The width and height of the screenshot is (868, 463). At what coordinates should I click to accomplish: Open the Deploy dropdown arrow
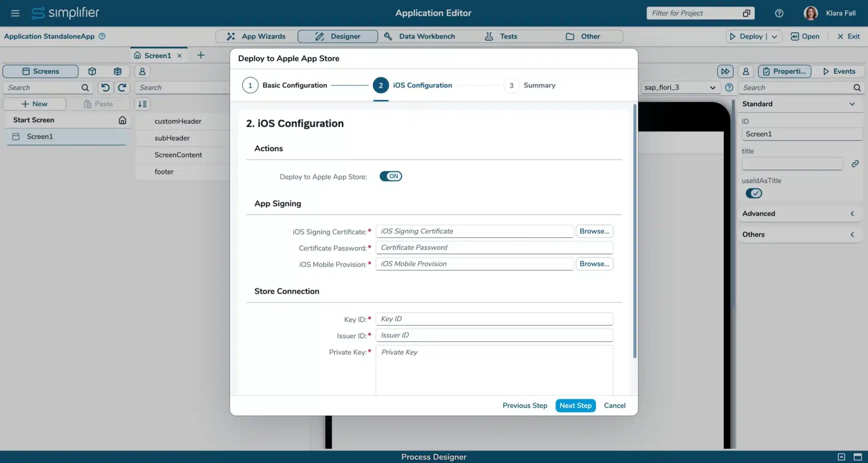tap(775, 36)
